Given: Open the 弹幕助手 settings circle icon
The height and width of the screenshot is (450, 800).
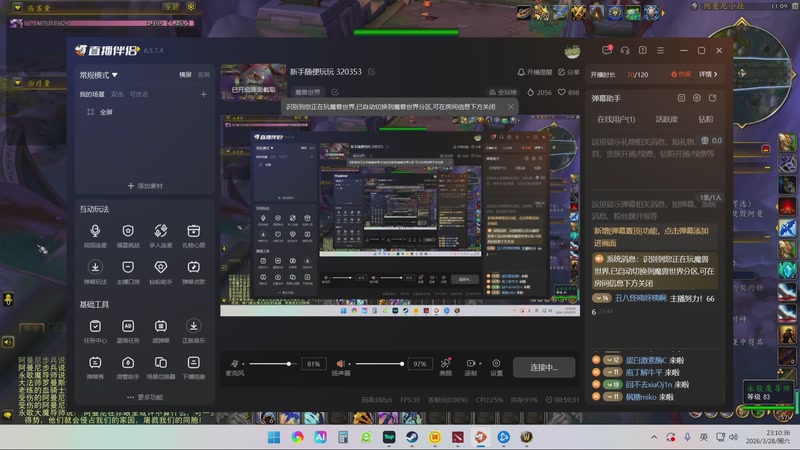Looking at the screenshot, I should coord(697,98).
